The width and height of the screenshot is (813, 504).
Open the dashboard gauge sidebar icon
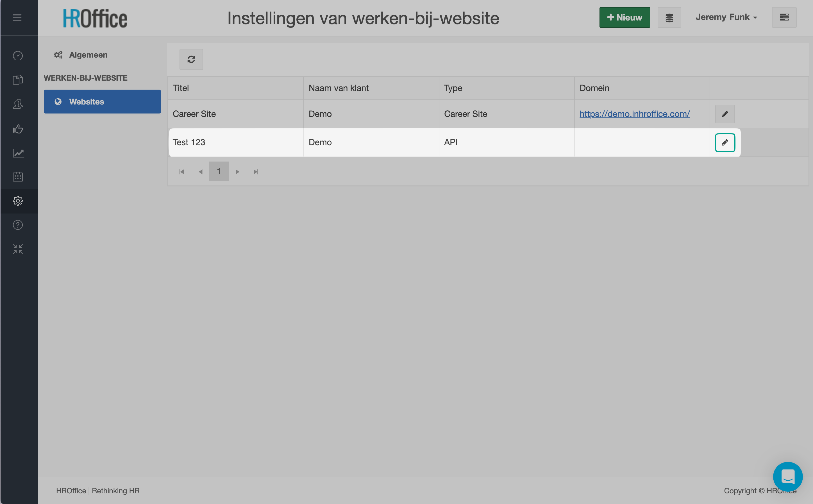coord(18,55)
